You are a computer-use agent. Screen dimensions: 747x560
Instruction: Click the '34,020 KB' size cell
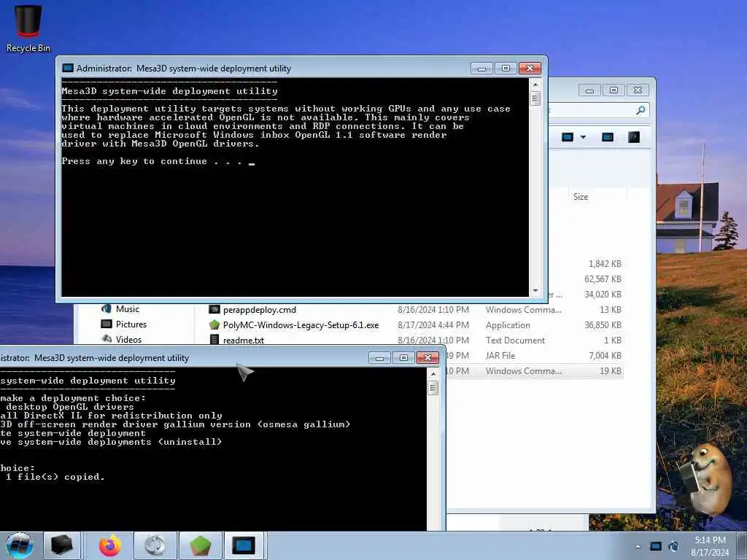[603, 295]
